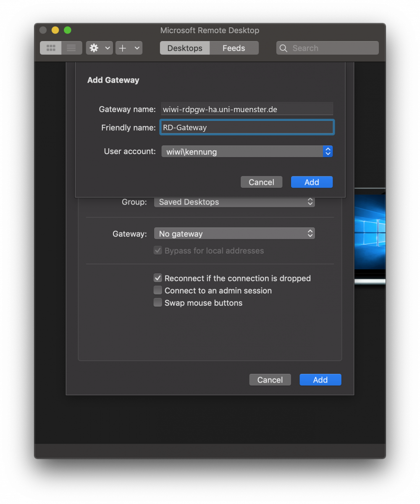This screenshot has width=420, height=504.
Task: Click the User account label
Action: (x=130, y=151)
